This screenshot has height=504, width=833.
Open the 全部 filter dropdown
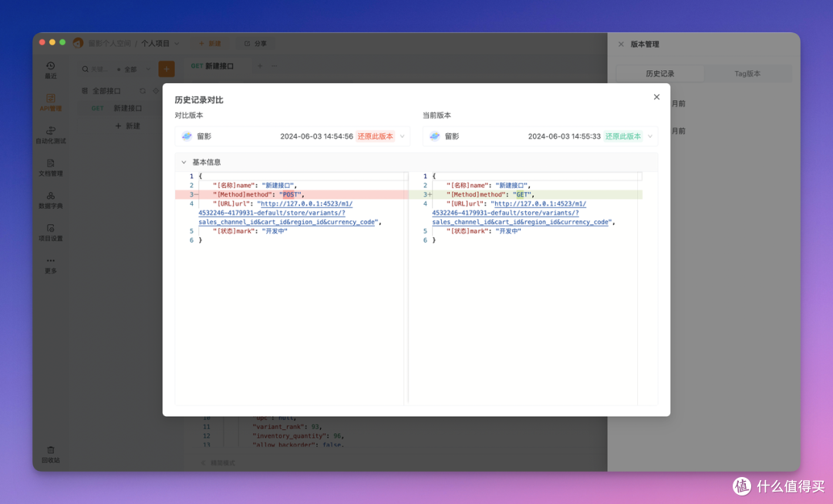tap(134, 69)
